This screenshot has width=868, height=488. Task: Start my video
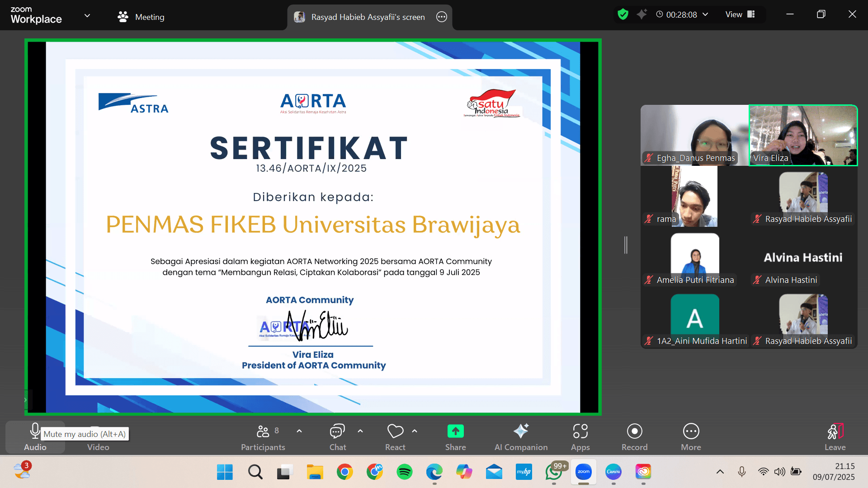point(98,436)
